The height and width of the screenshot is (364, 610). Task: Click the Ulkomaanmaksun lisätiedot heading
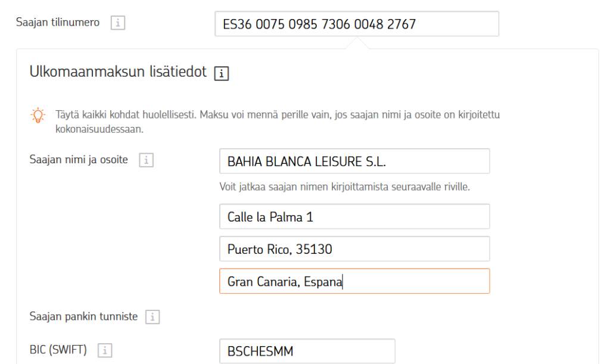118,72
